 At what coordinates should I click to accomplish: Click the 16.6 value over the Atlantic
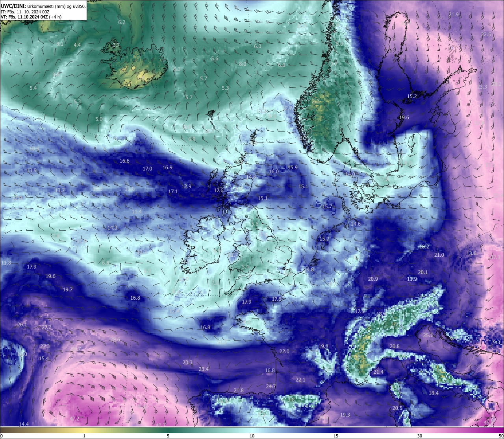pos(124,161)
